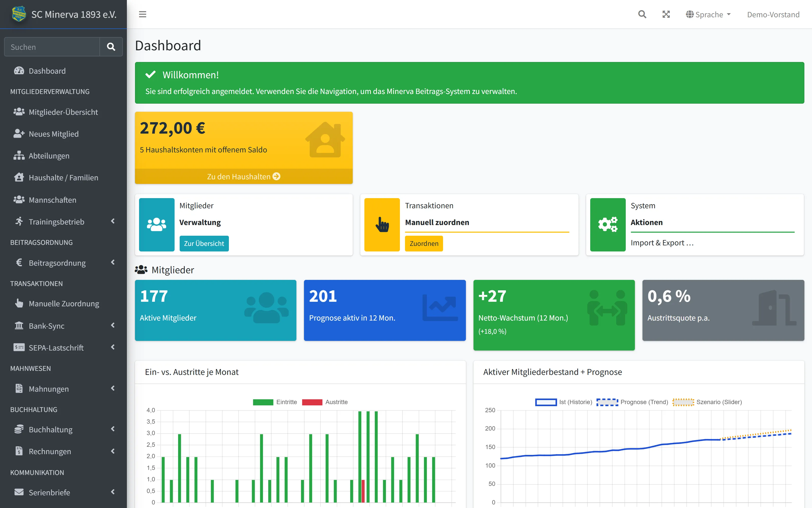Screen dimensions: 812x508
Task: Click the Aktiver Mitgliederbestand + Prognose title
Action: pyautogui.click(x=552, y=372)
